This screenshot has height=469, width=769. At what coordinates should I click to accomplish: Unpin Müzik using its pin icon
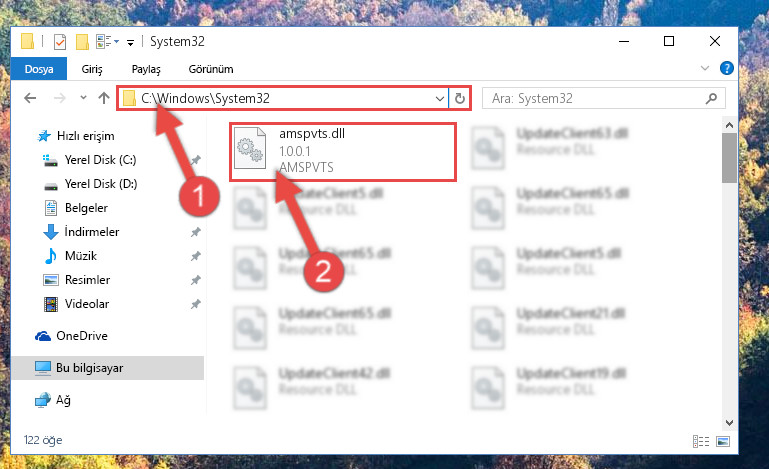click(195, 256)
